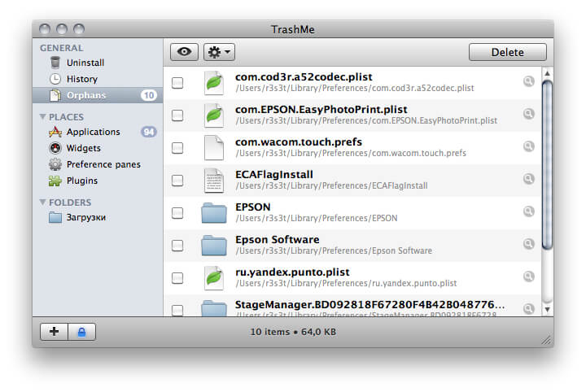
Task: Click the Widgets icon in sidebar
Action: [x=55, y=148]
